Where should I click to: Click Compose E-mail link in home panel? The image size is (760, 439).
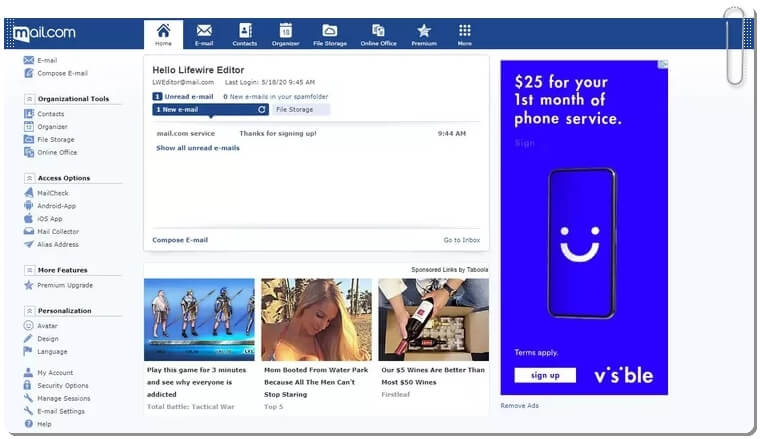[x=180, y=240]
